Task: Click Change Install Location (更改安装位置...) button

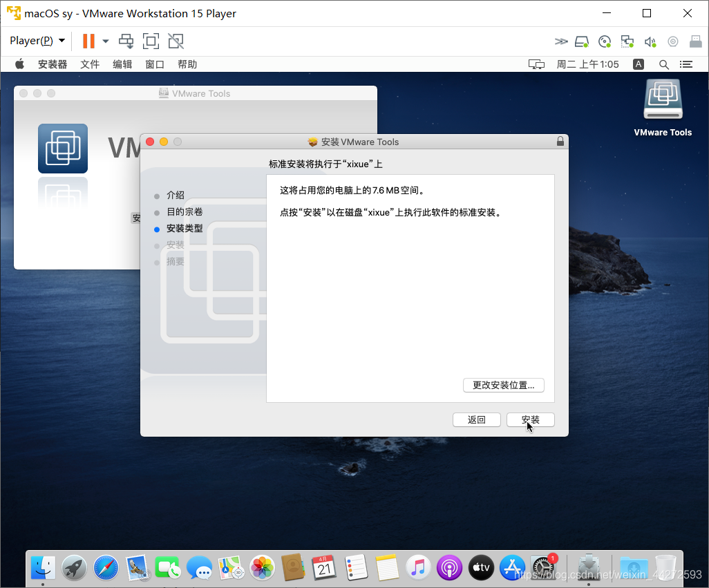Action: coord(503,386)
